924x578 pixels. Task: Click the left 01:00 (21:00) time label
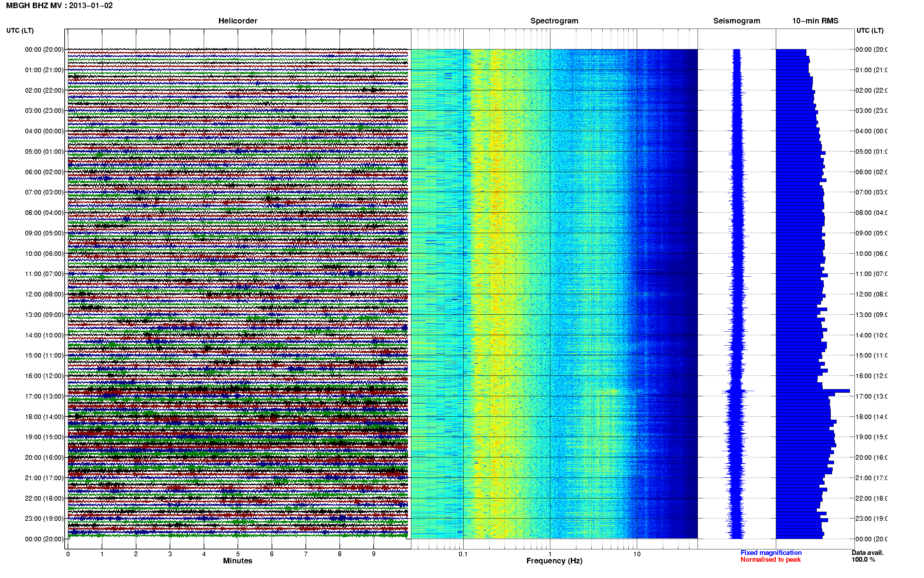click(44, 70)
